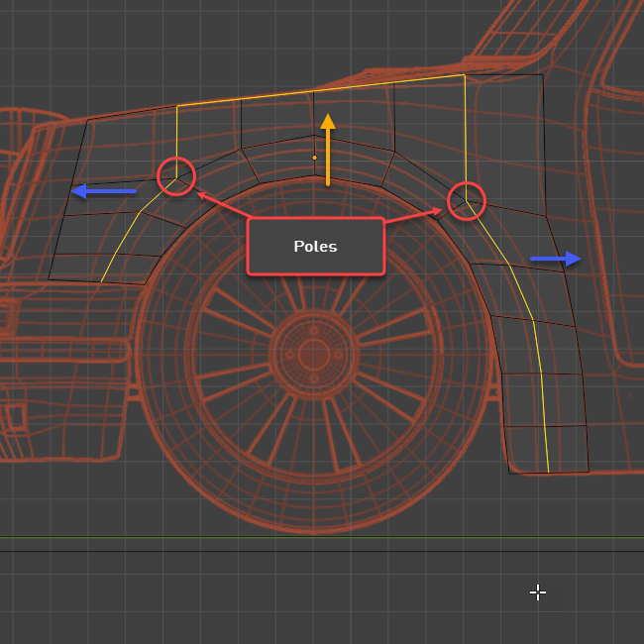Select bottom end of right yellow edge loop
The height and width of the screenshot is (644, 644).
click(548, 472)
